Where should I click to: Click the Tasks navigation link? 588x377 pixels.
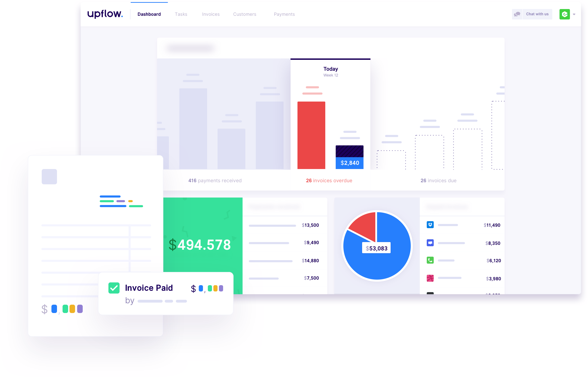(x=180, y=14)
